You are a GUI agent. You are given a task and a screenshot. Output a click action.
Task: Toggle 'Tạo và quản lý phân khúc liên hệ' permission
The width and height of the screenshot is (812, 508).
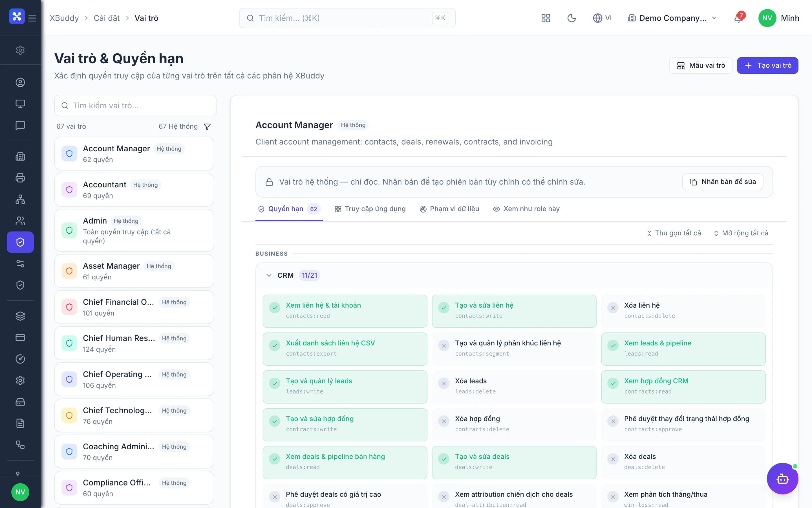[514, 349]
